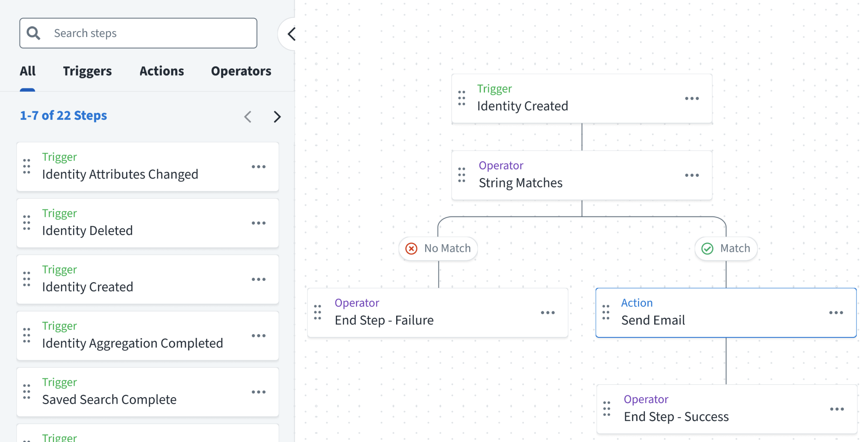Click the search magnifier icon
Screen dimensions: 868x442
34,33
